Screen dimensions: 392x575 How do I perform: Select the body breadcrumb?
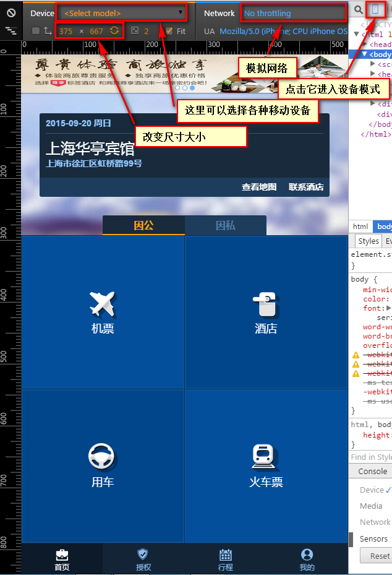(x=383, y=227)
